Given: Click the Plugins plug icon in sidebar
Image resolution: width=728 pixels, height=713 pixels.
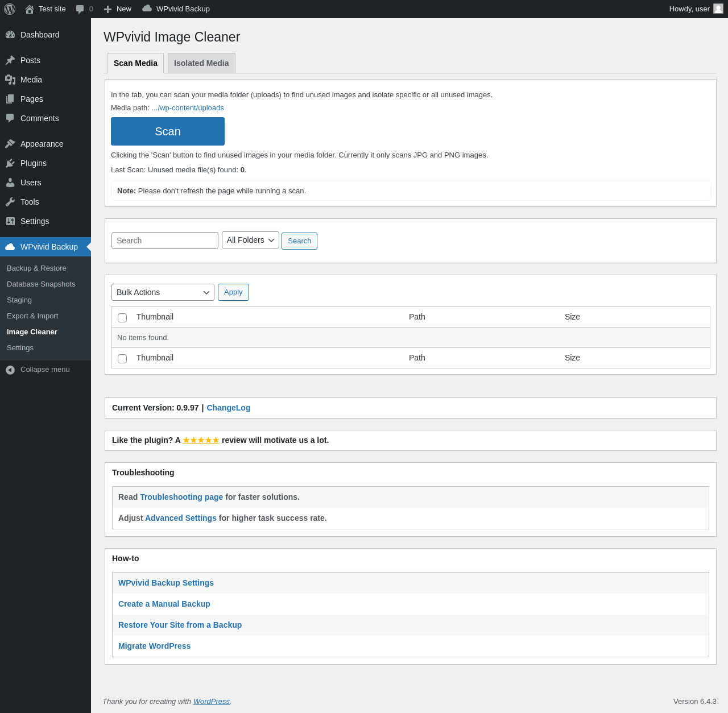Looking at the screenshot, I should coord(10,163).
